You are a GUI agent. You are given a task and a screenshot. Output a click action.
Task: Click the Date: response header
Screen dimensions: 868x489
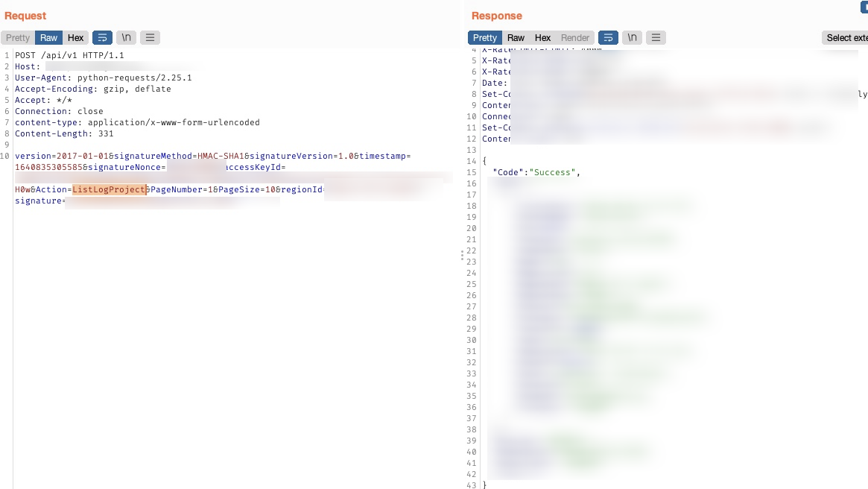[x=494, y=83]
